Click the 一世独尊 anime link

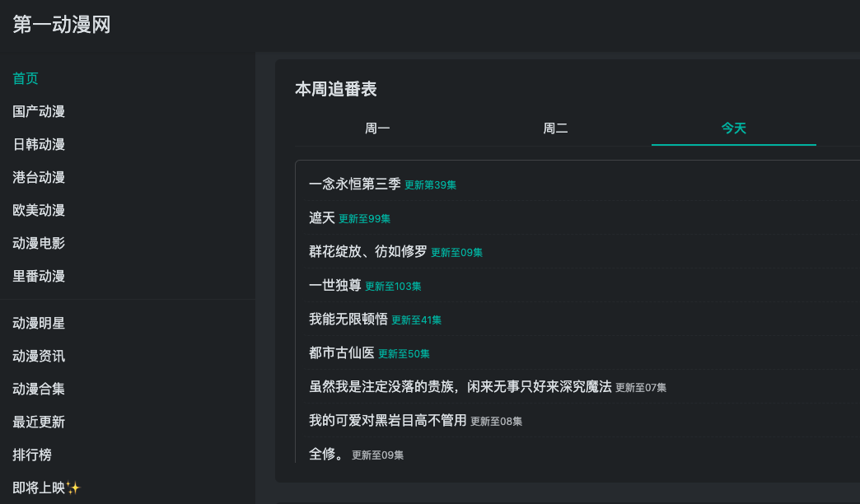click(335, 286)
